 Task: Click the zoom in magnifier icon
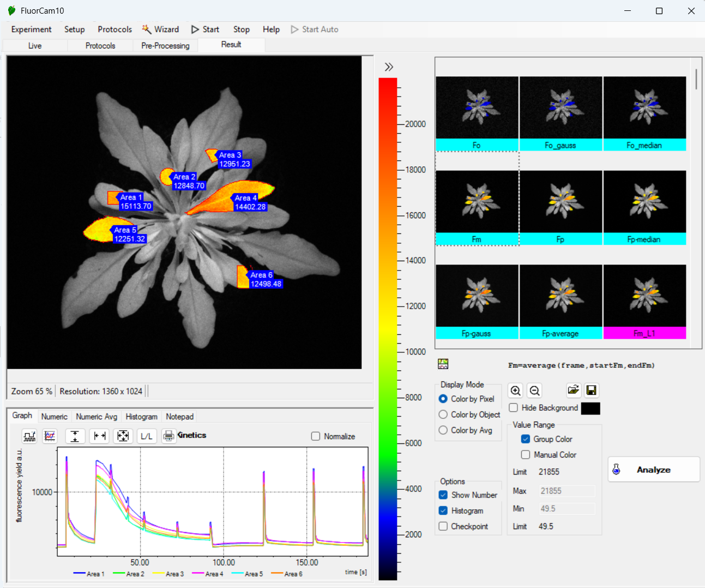coord(515,391)
